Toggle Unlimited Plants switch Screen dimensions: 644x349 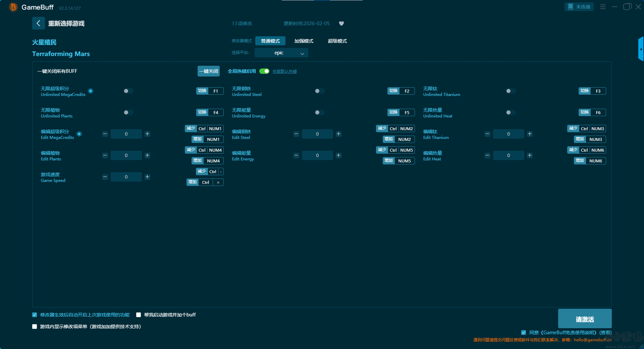pyautogui.click(x=128, y=112)
